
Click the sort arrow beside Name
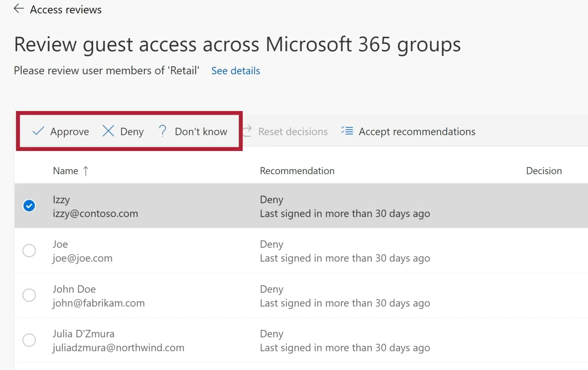click(86, 171)
